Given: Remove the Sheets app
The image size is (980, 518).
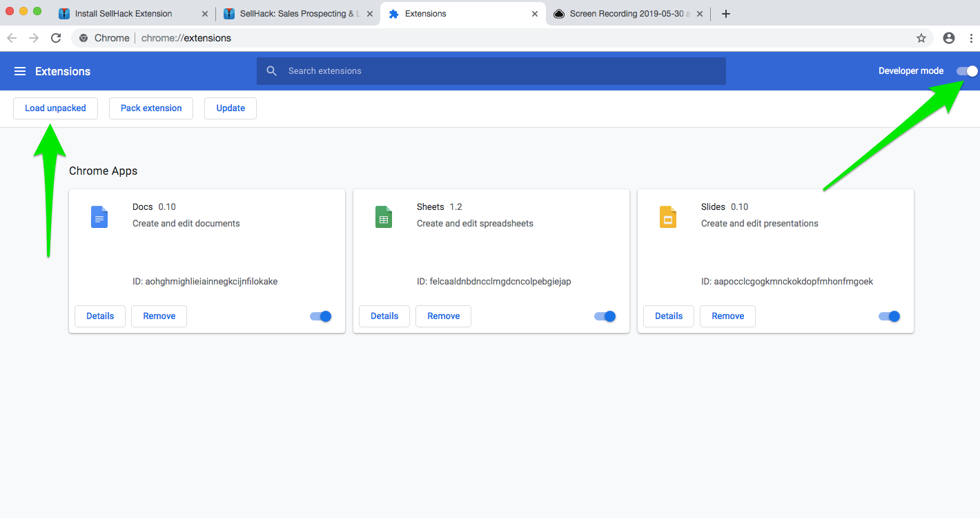Looking at the screenshot, I should click(444, 316).
